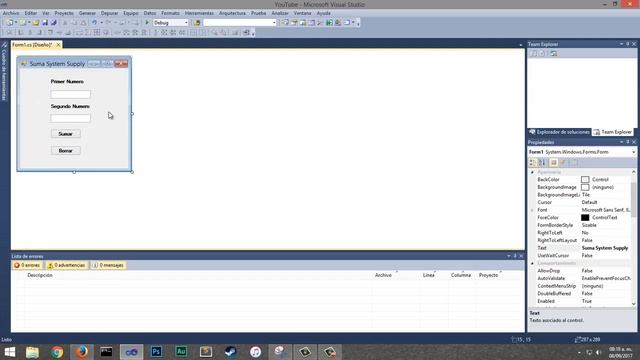The height and width of the screenshot is (360, 640).
Task: Open the Lista de errores window position arrow
Action: coord(509,256)
